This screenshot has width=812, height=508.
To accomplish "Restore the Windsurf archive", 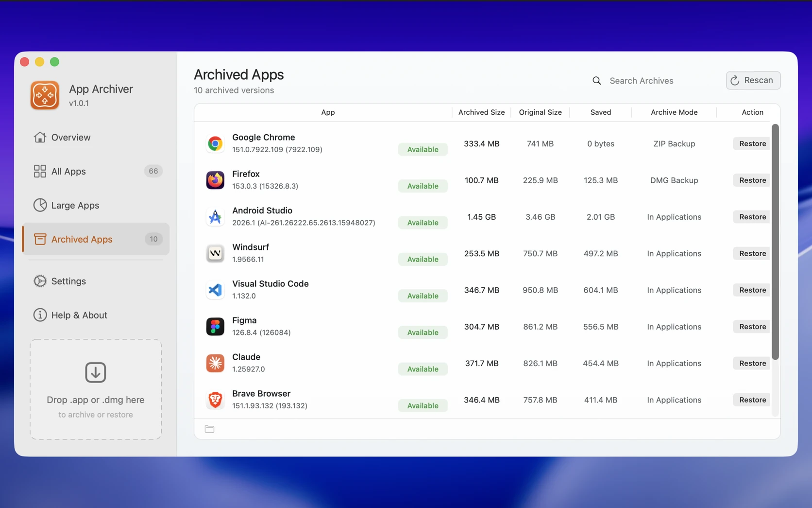I will click(x=752, y=253).
